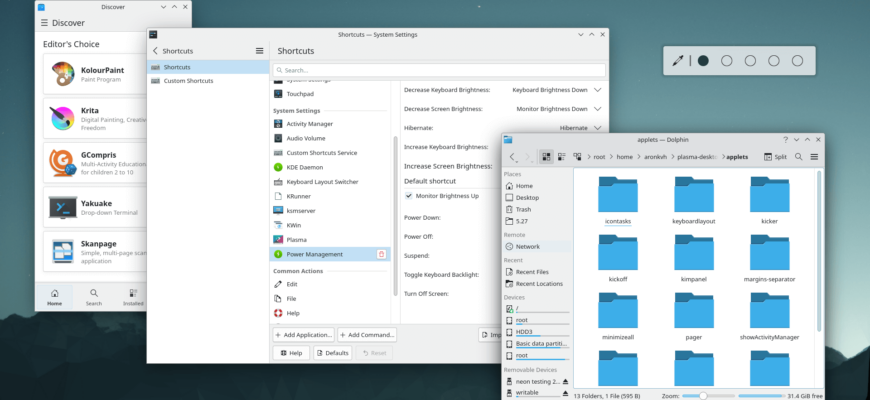Select the filled dark color circle
870x400 pixels.
[x=703, y=61]
